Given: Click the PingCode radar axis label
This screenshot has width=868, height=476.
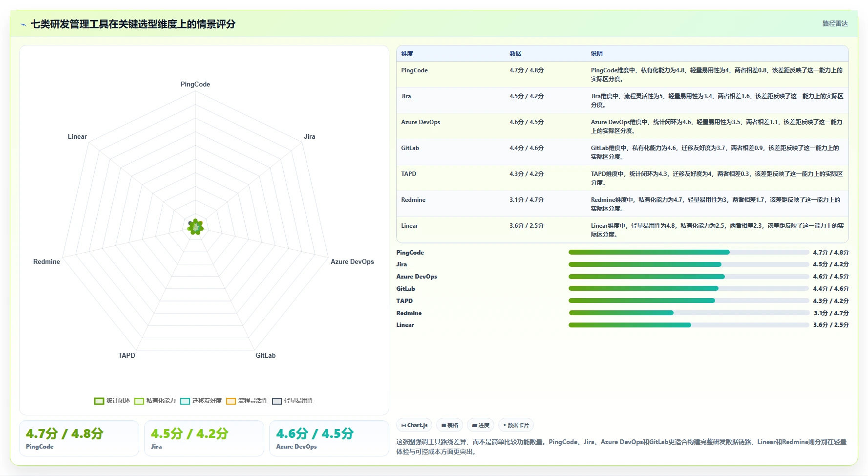Looking at the screenshot, I should pos(195,84).
